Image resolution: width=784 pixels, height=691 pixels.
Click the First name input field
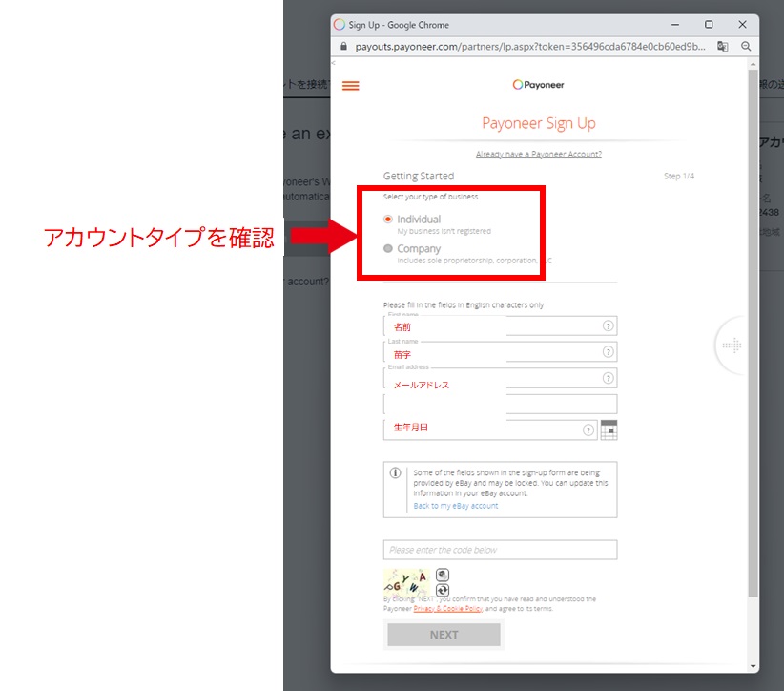tap(500, 326)
